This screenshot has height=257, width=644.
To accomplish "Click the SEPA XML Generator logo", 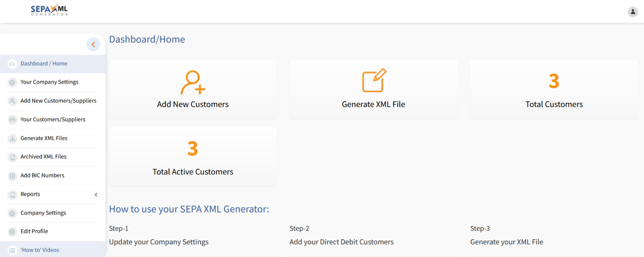I will pyautogui.click(x=49, y=11).
